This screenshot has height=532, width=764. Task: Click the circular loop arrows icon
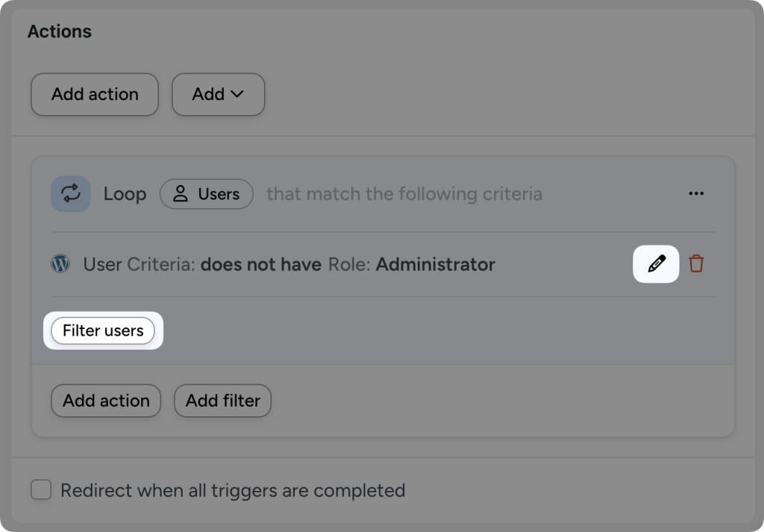[70, 193]
